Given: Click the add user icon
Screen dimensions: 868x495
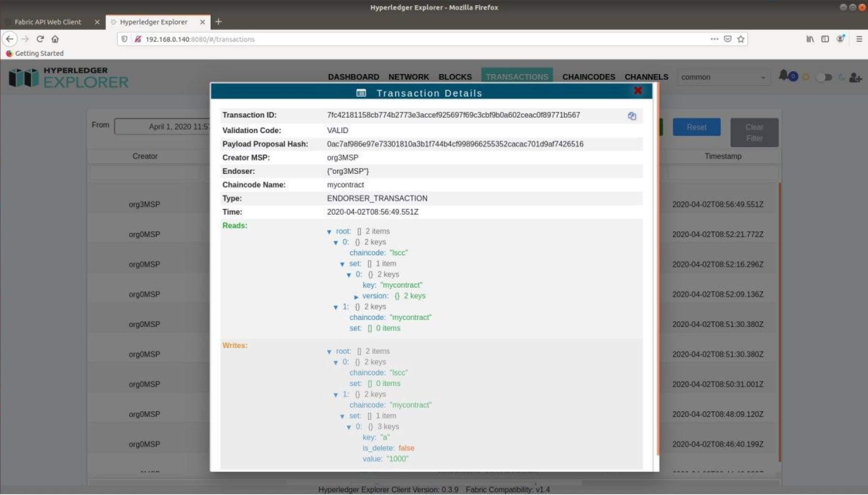Looking at the screenshot, I should 855,78.
